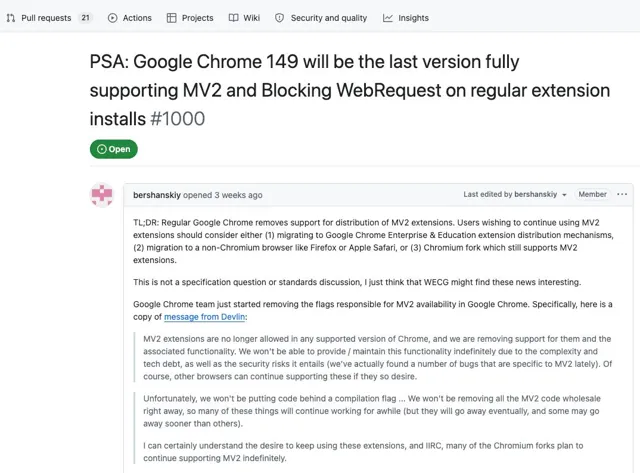Viewport: 640px width, 473px height.
Task: Open the three-dot comment options menu
Action: tap(622, 194)
